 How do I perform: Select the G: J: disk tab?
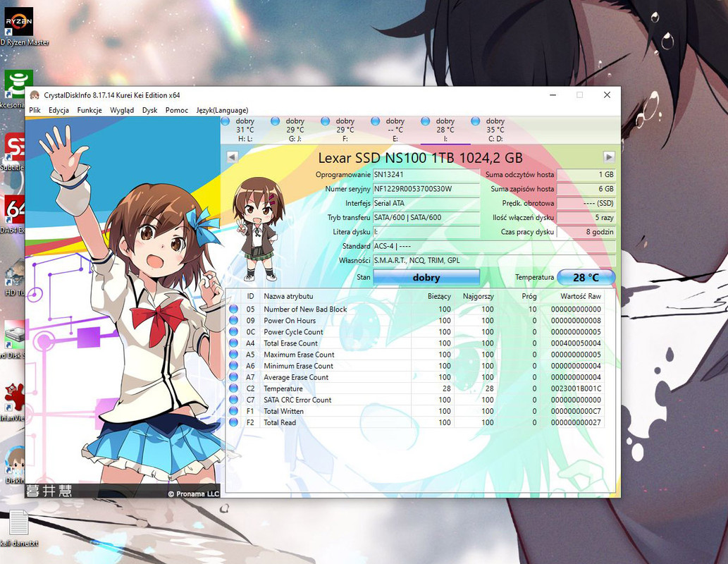pos(295,130)
